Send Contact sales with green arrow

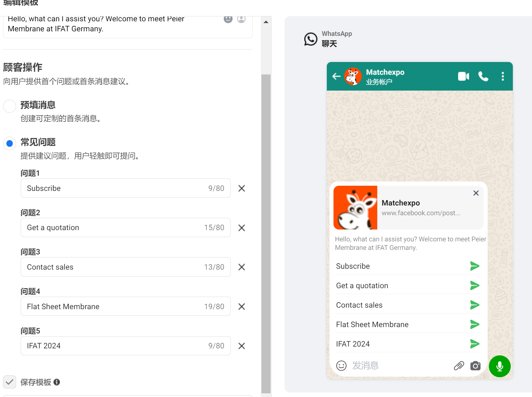(475, 305)
